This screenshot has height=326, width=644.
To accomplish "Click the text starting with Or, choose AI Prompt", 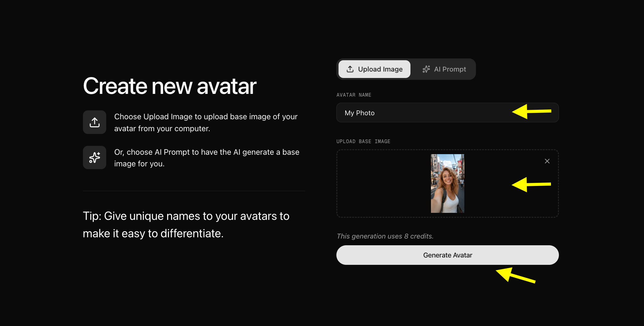I will [207, 158].
